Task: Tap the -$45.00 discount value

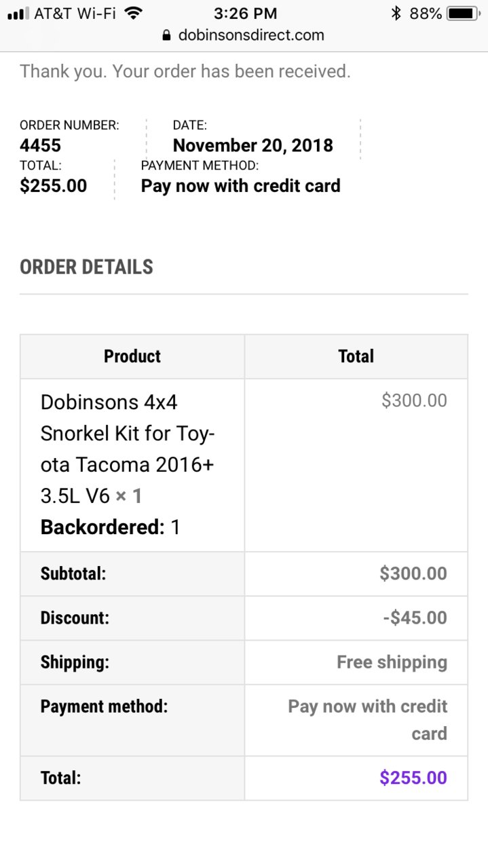Action: click(415, 618)
